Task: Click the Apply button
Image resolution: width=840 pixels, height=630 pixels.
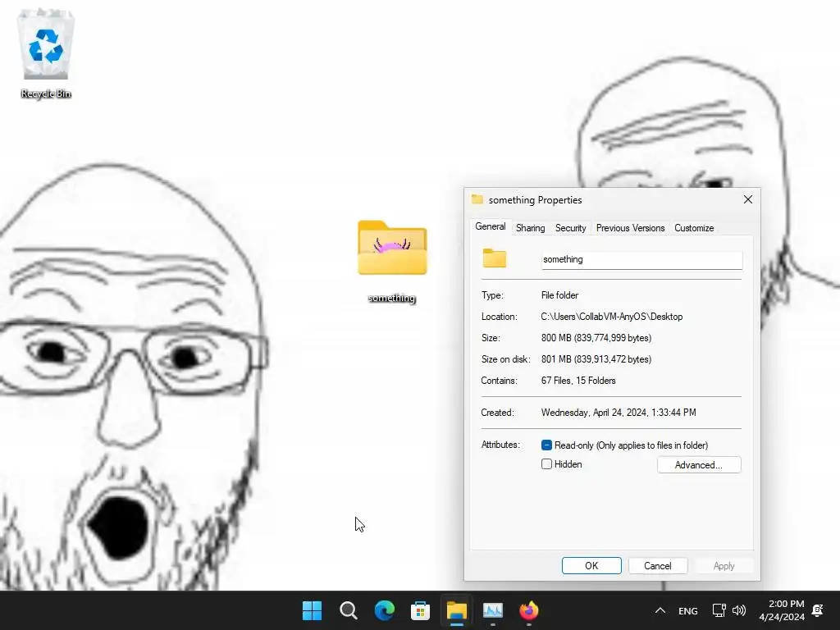Action: [724, 566]
